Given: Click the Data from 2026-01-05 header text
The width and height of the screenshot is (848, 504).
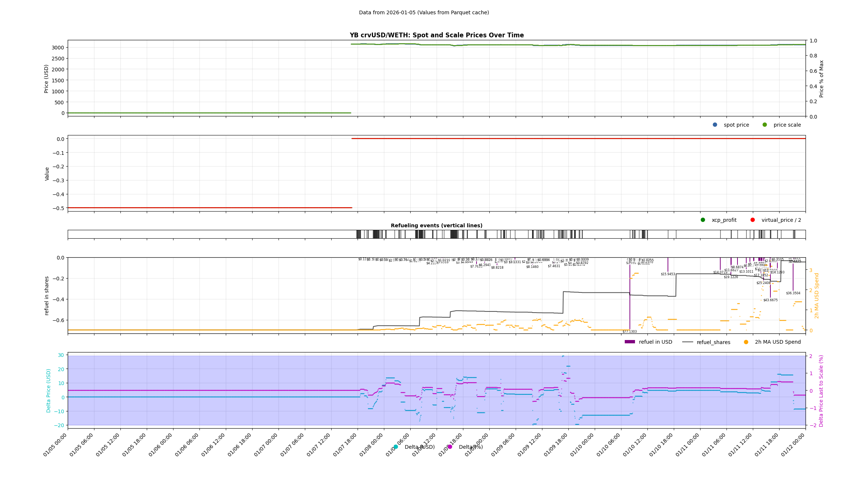Looking at the screenshot, I should (424, 12).
